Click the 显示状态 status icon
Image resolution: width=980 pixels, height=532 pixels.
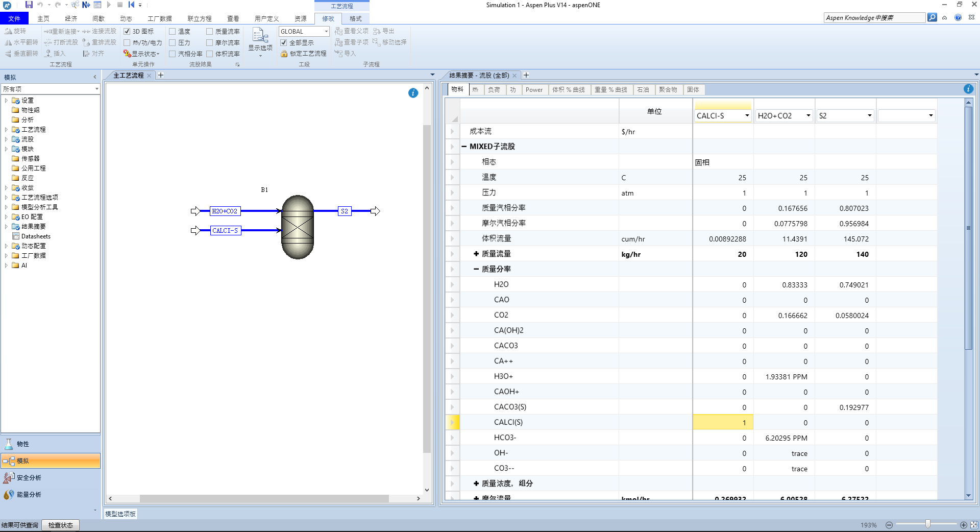(127, 54)
